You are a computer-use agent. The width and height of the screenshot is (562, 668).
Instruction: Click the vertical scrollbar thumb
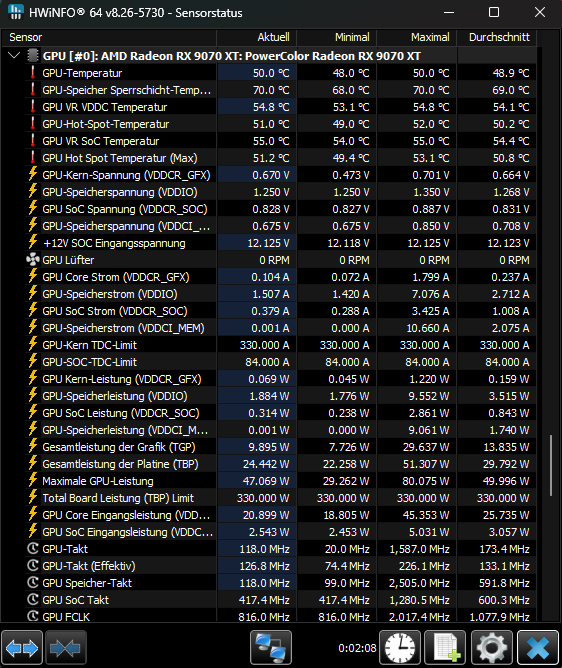click(x=551, y=465)
